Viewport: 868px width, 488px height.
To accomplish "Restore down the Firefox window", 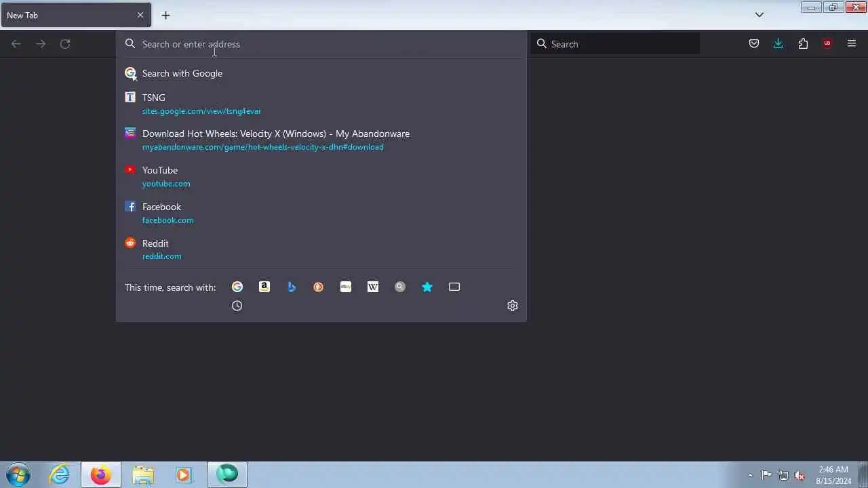I will (x=833, y=7).
